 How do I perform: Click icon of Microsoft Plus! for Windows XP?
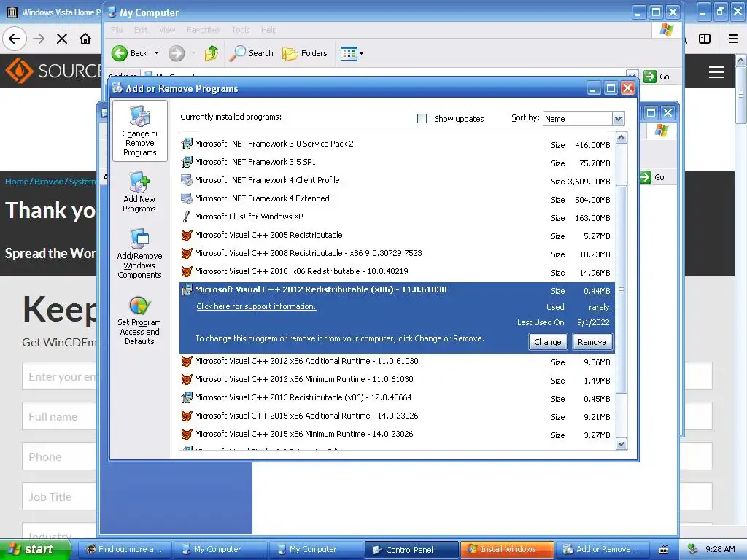tap(186, 217)
